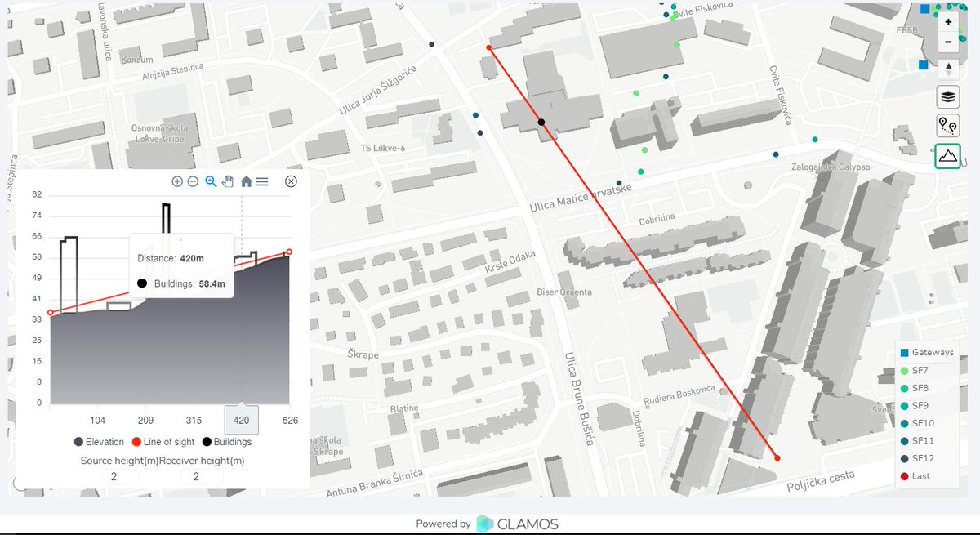Select the elevation profile tool on the map
980x535 pixels.
(x=947, y=155)
